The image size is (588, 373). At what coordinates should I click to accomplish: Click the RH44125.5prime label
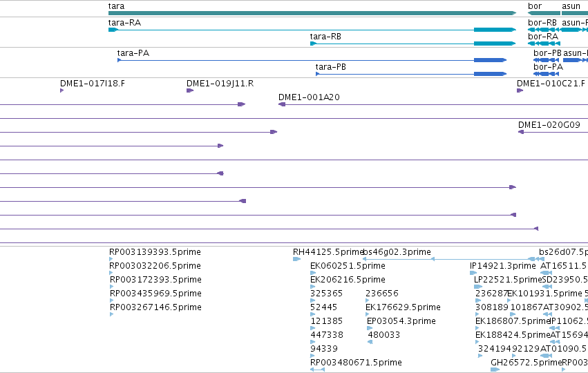(328, 252)
